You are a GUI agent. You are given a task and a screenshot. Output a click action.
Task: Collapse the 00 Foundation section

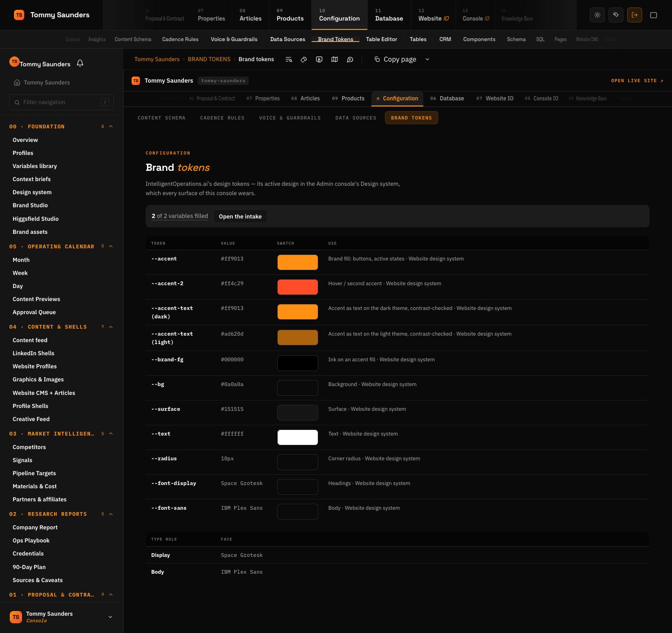tap(111, 127)
